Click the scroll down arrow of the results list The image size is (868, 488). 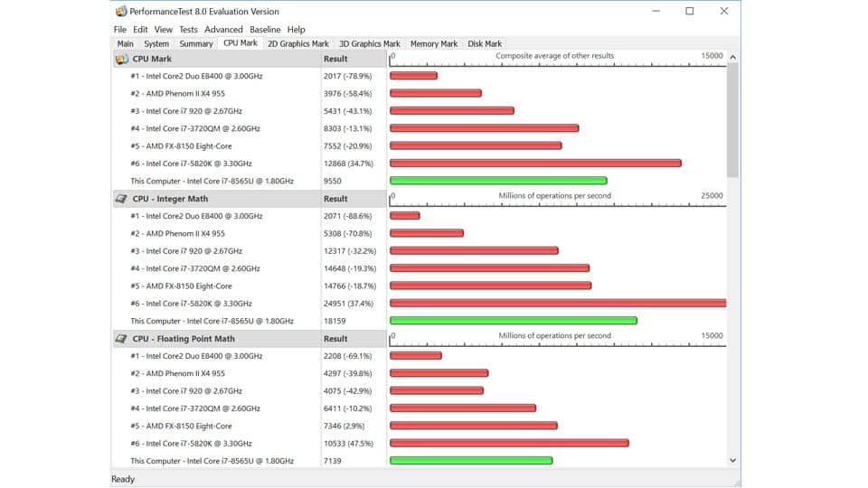click(x=733, y=460)
